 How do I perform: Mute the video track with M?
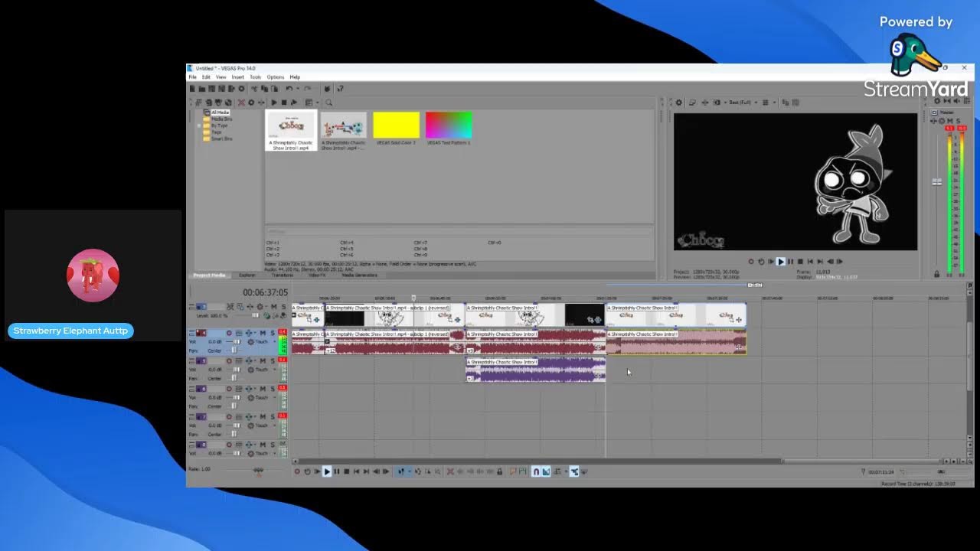click(274, 306)
